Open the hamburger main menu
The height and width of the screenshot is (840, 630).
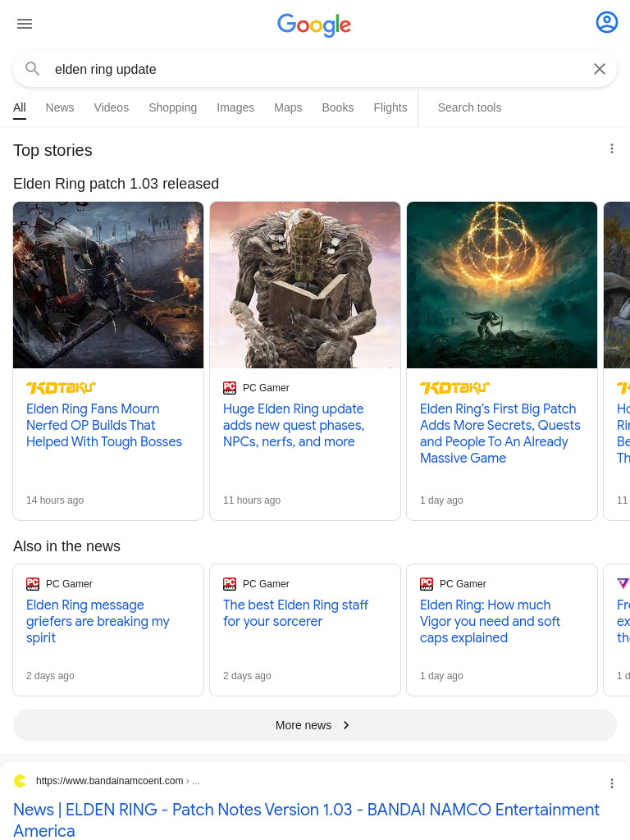(25, 24)
